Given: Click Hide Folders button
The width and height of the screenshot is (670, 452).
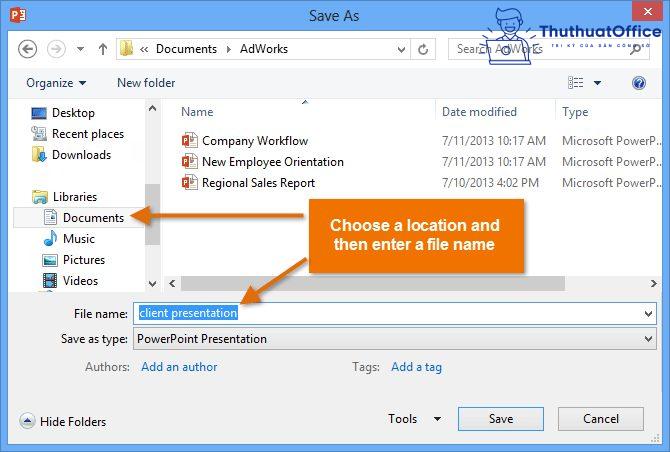Looking at the screenshot, I should [x=62, y=422].
